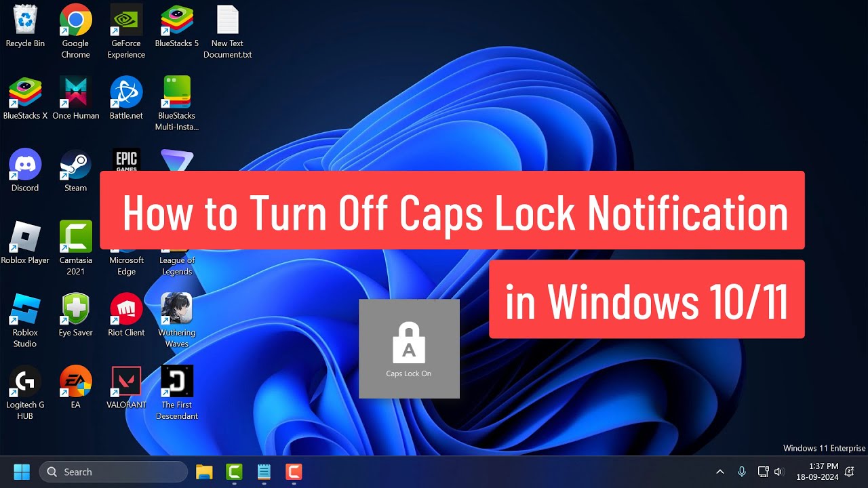
Task: Open the Windows Start menu
Action: coord(22,472)
